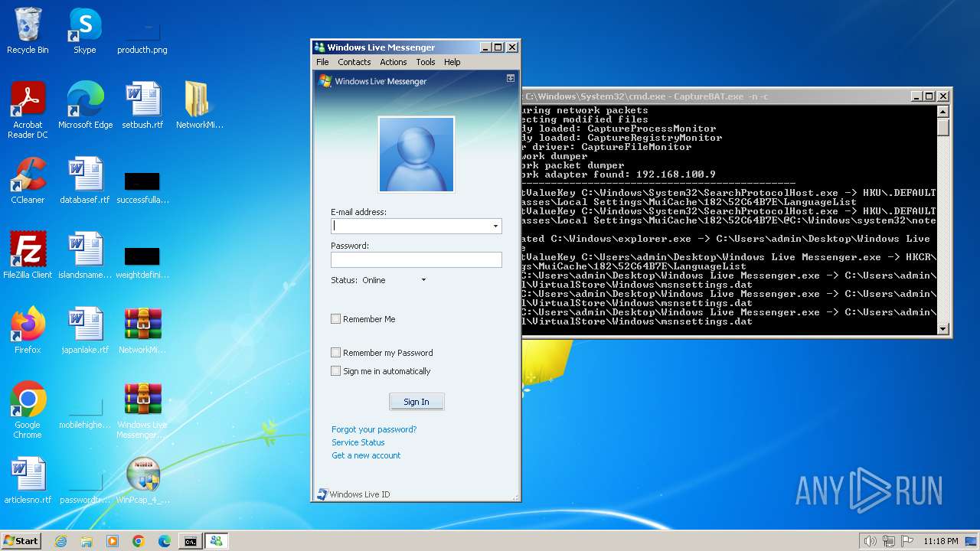Open Microsoft Edge desktop shortcut

point(85,106)
